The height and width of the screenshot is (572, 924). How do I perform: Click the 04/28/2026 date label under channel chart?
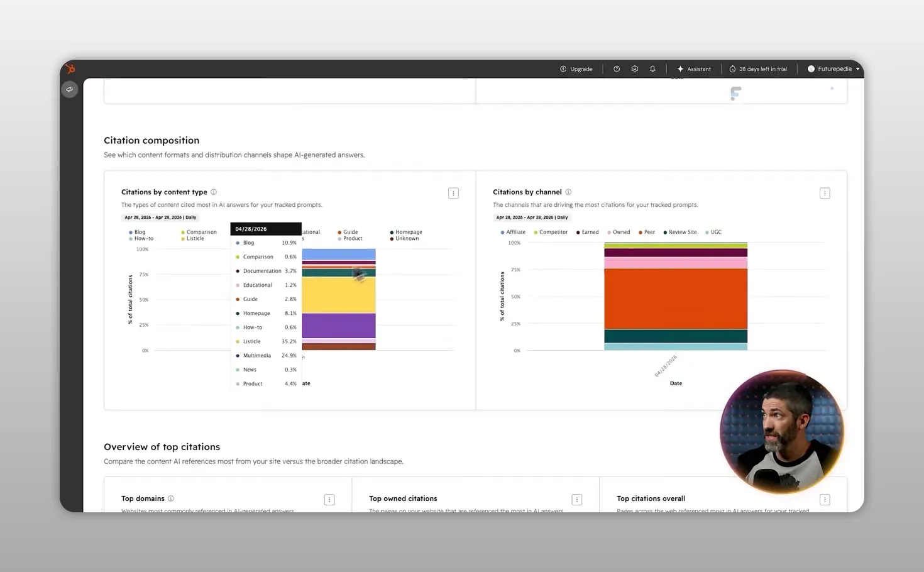666,366
